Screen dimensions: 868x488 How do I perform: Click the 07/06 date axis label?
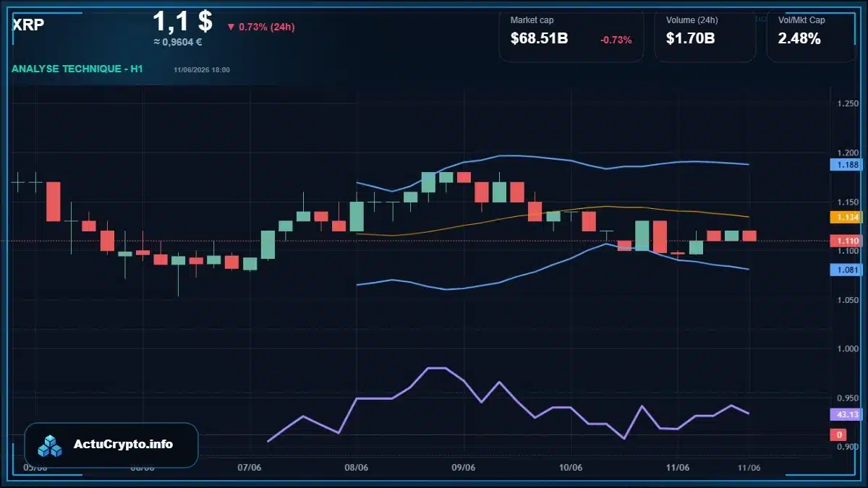(x=249, y=468)
